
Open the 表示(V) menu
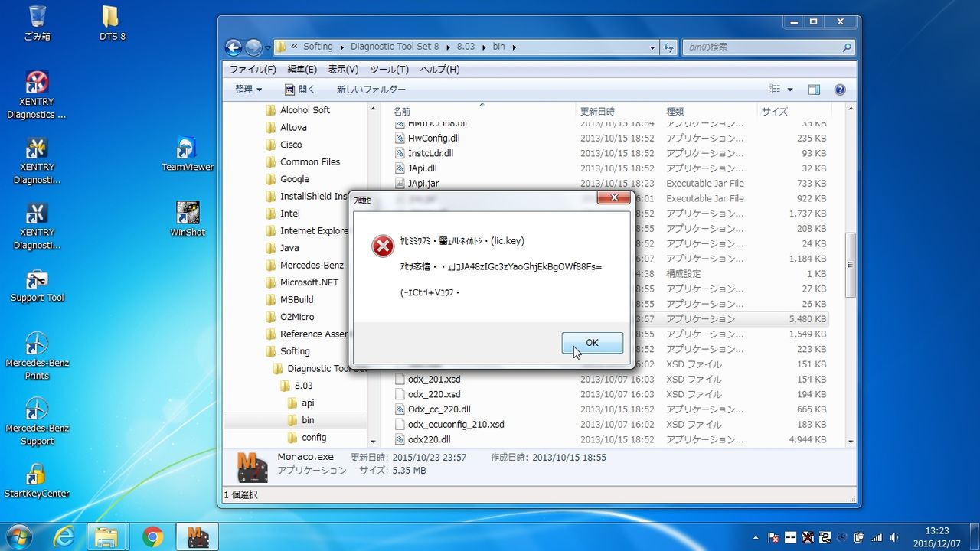343,70
